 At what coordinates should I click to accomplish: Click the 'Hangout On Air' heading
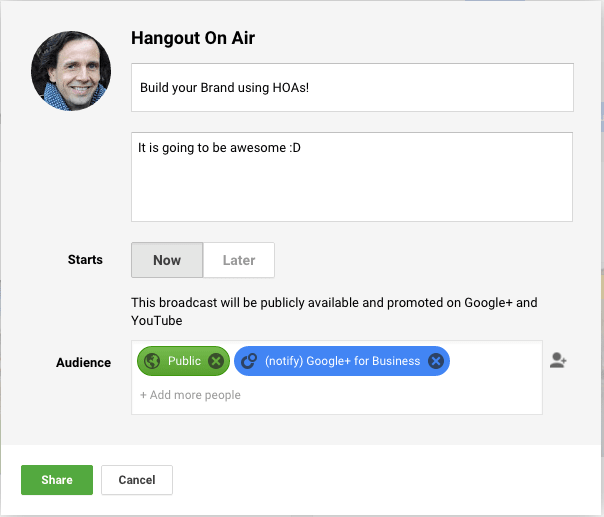193,38
